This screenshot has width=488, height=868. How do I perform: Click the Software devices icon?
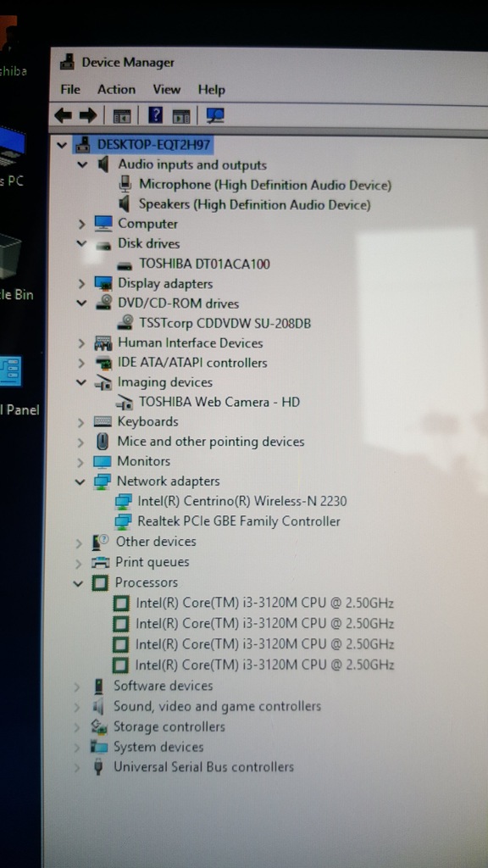pos(98,687)
